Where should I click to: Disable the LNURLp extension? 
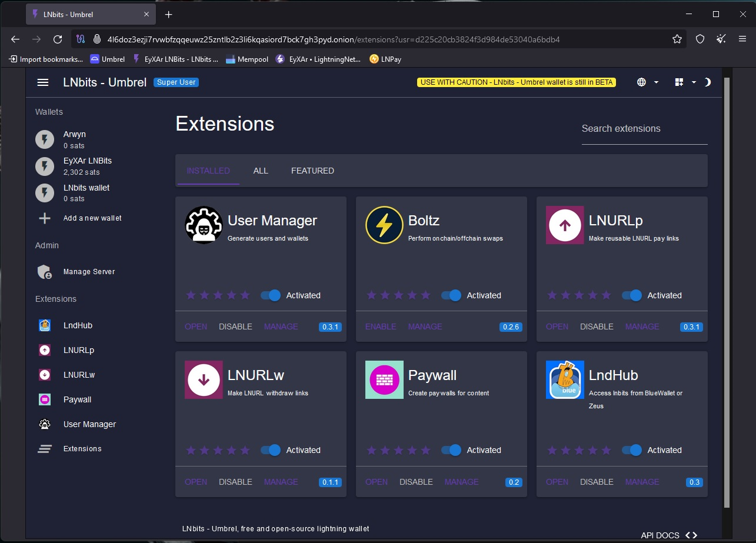597,327
